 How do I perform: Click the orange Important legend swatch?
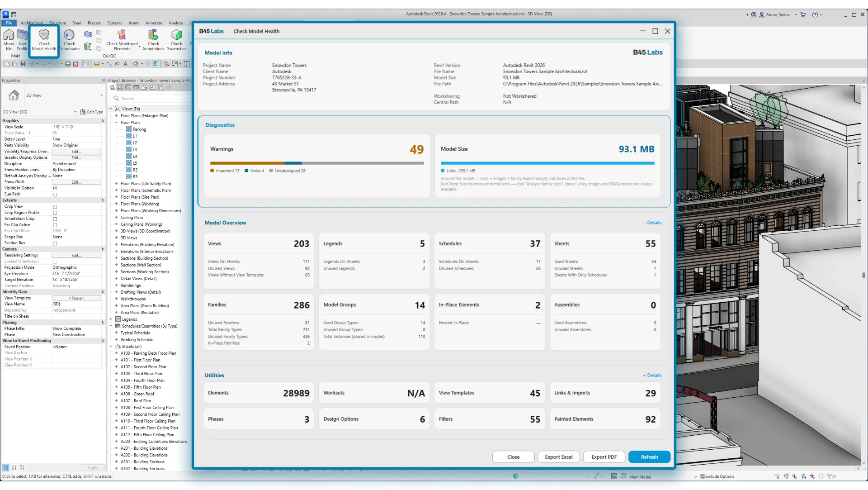[212, 171]
